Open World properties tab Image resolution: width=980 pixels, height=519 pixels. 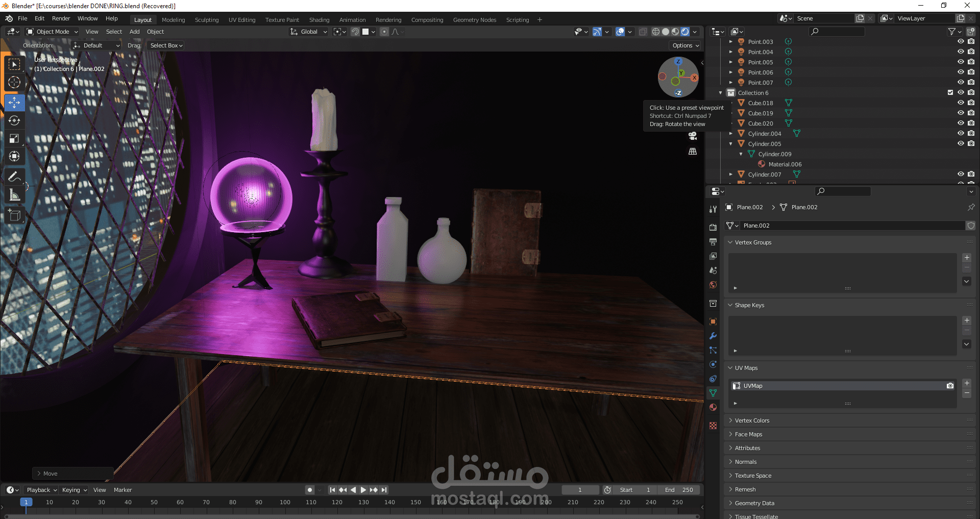coord(713,285)
